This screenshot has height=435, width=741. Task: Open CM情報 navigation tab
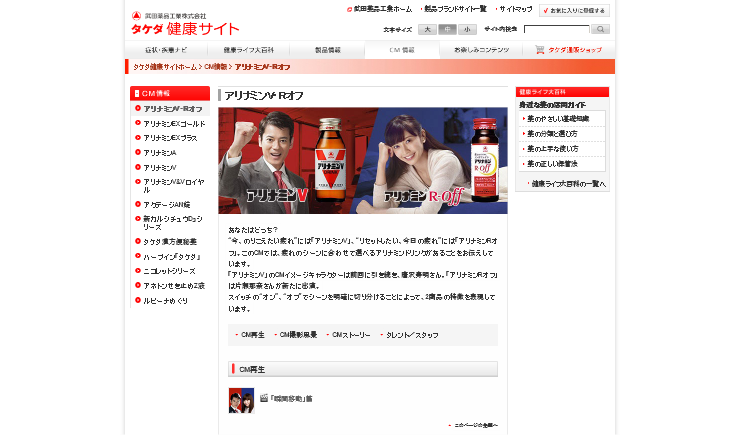[x=402, y=50]
